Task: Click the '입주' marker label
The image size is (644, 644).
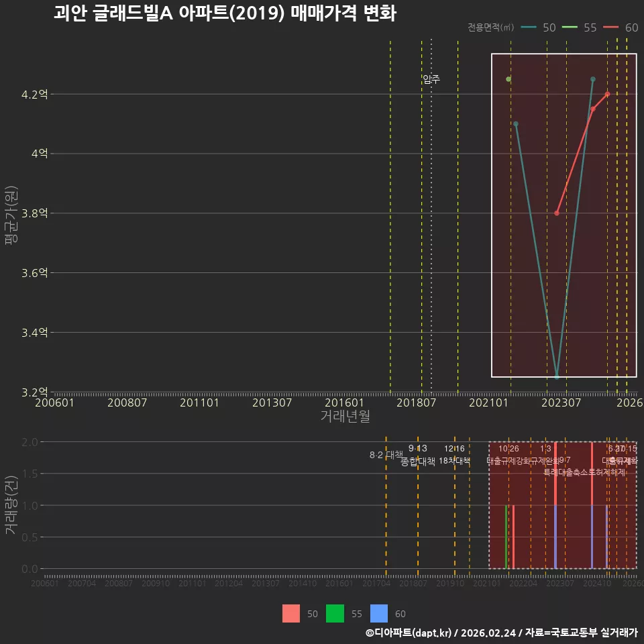Action: click(x=431, y=79)
